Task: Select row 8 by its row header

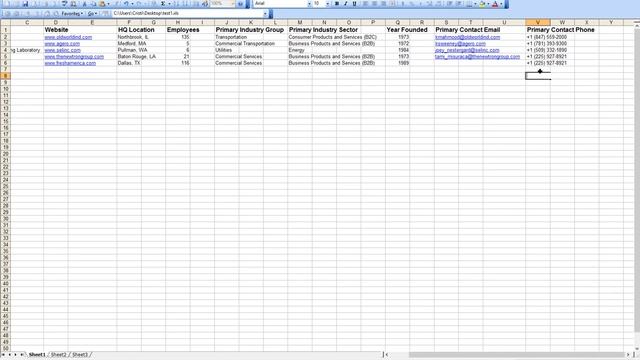Action: [x=5, y=76]
